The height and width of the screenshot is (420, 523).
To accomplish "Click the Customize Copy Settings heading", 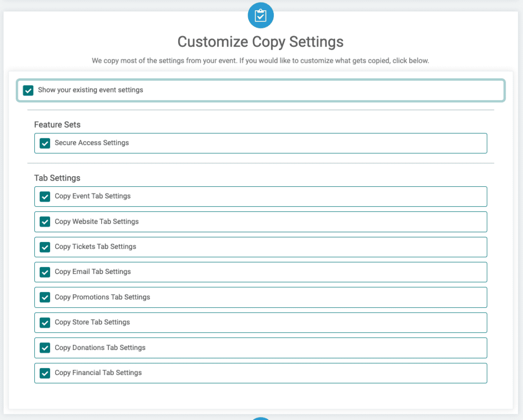I will coord(260,42).
